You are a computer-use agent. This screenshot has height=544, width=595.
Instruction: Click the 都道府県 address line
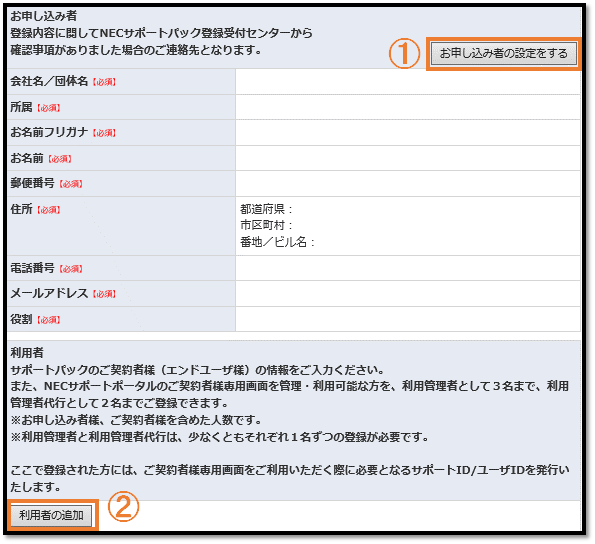266,209
